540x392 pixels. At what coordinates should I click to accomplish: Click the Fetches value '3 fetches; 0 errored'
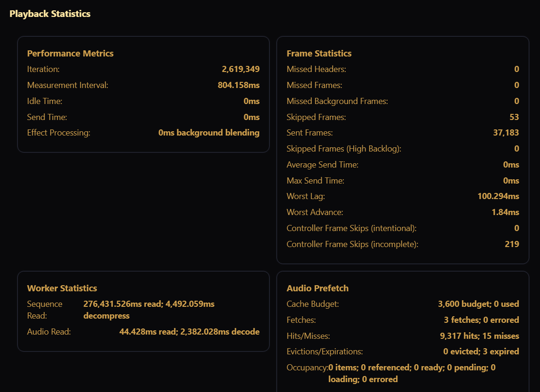pos(482,320)
